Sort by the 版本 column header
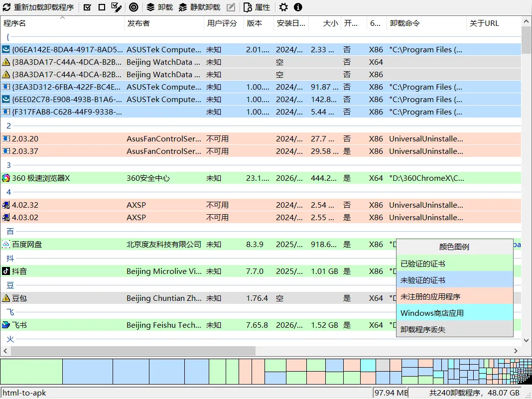The image size is (532, 399). (259, 23)
